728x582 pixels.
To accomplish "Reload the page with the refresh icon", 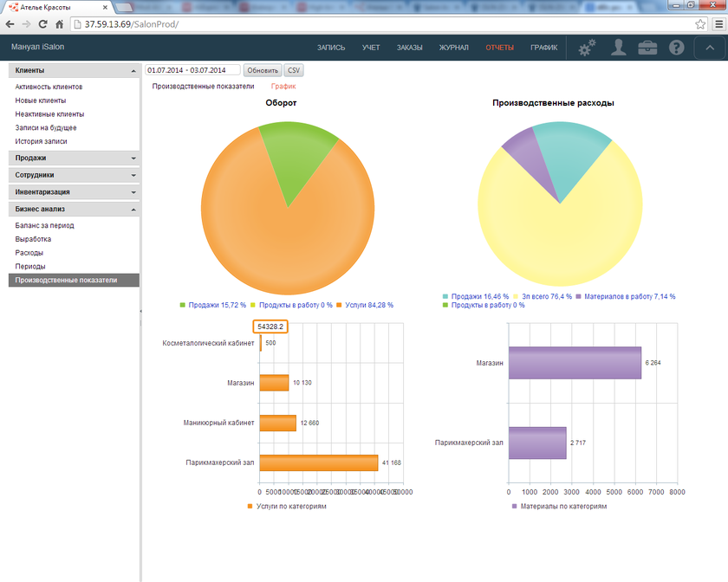I will click(x=44, y=23).
